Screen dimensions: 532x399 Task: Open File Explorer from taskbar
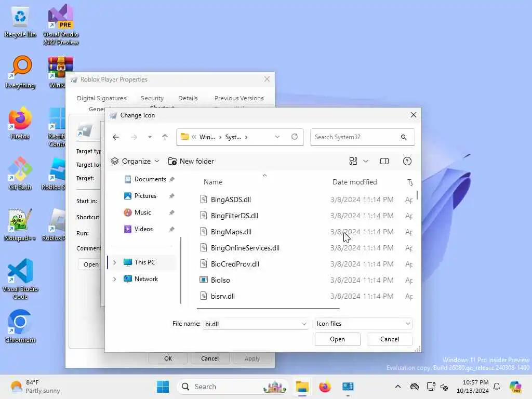302,387
